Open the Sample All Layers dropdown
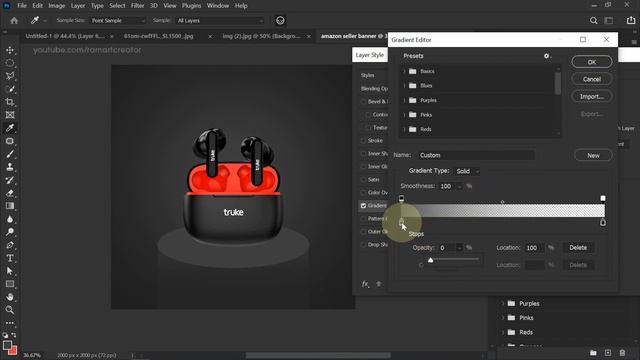This screenshot has height=360, width=640. point(220,20)
